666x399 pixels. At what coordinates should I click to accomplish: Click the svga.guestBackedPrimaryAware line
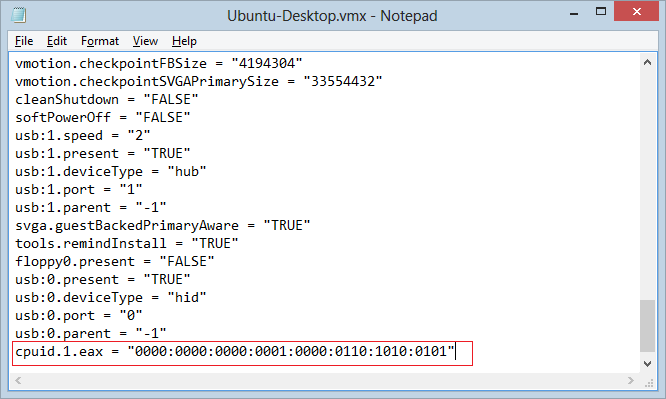pyautogui.click(x=163, y=226)
